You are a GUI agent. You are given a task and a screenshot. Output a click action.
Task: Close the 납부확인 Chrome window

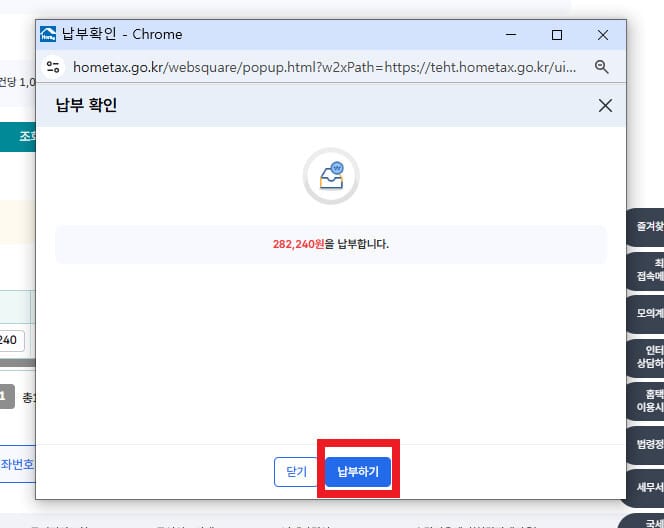pyautogui.click(x=603, y=35)
